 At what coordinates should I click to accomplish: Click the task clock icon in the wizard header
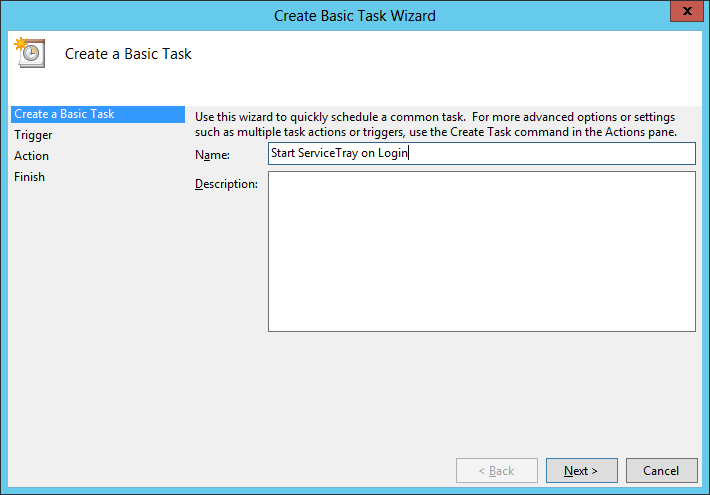[x=28, y=53]
